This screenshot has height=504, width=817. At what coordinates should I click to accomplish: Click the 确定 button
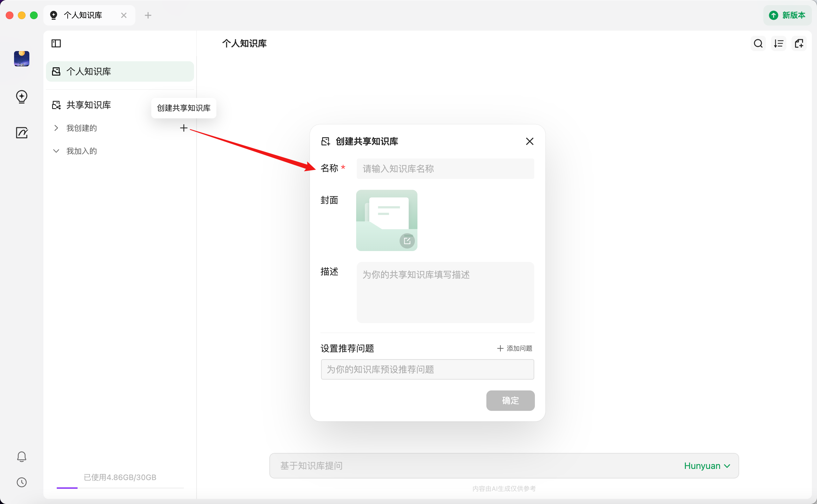(510, 400)
